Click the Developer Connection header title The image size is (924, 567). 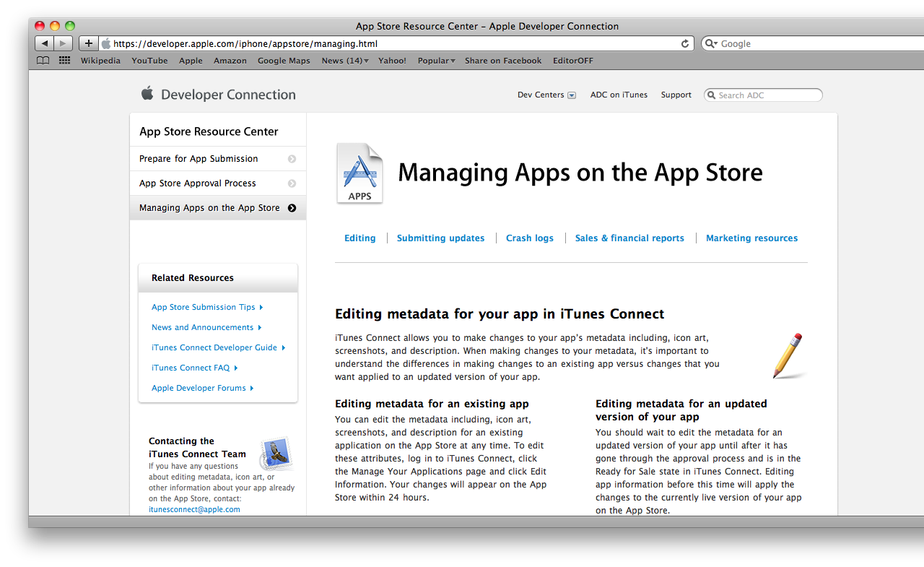[228, 95]
